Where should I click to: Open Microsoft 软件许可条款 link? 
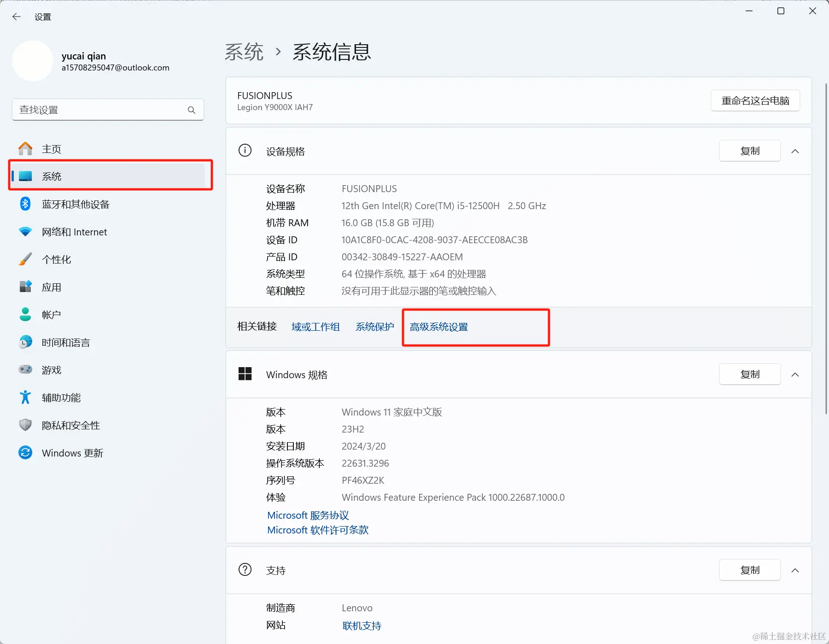click(x=318, y=530)
